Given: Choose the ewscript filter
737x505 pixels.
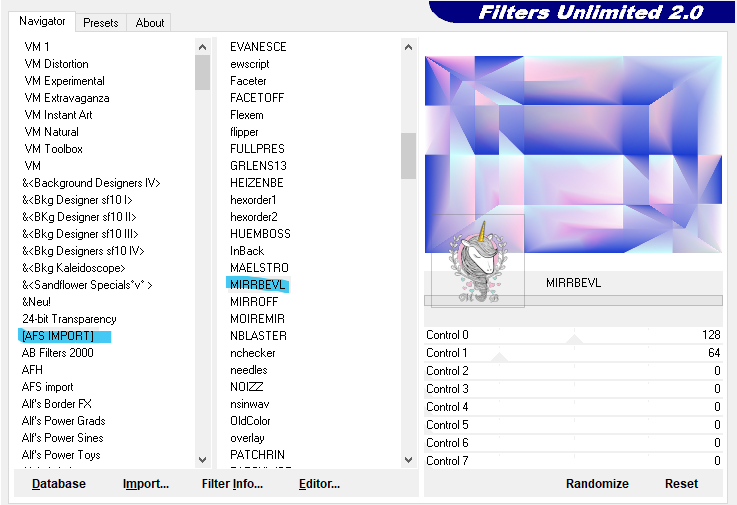Looking at the screenshot, I should click(x=250, y=63).
